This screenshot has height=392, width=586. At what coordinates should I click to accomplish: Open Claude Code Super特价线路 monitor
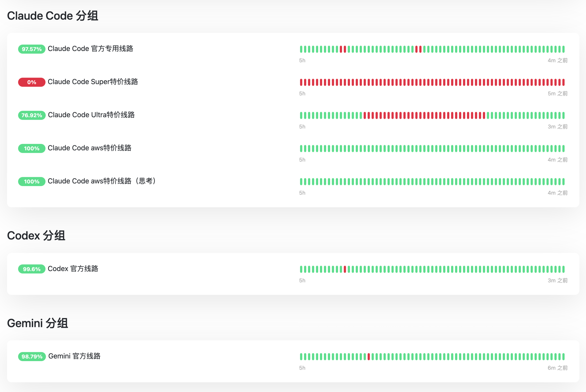coord(93,82)
